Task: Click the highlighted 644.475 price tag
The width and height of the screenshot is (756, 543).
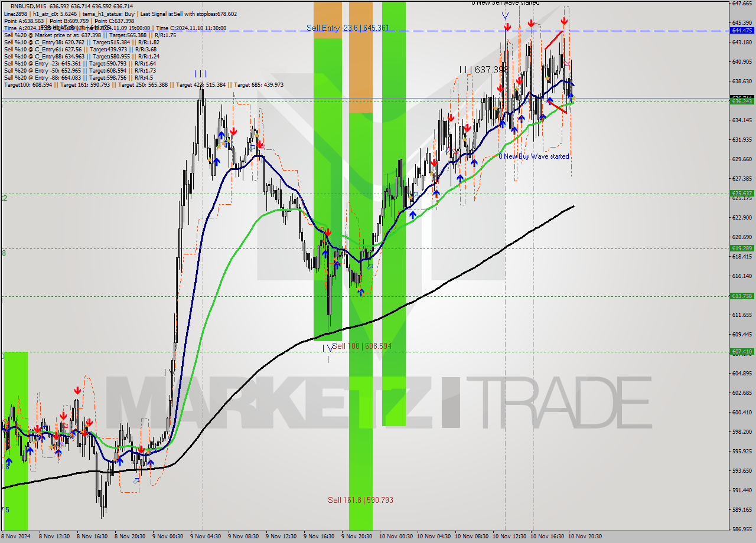Action: point(742,30)
